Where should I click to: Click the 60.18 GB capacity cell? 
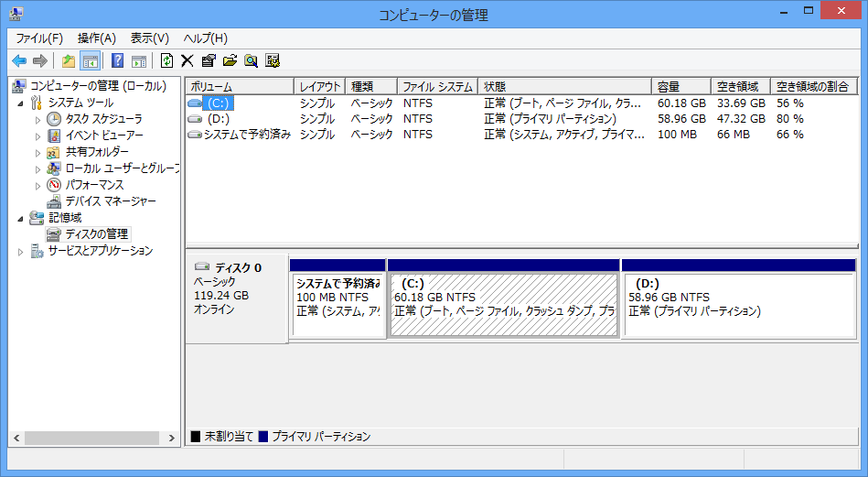[681, 103]
